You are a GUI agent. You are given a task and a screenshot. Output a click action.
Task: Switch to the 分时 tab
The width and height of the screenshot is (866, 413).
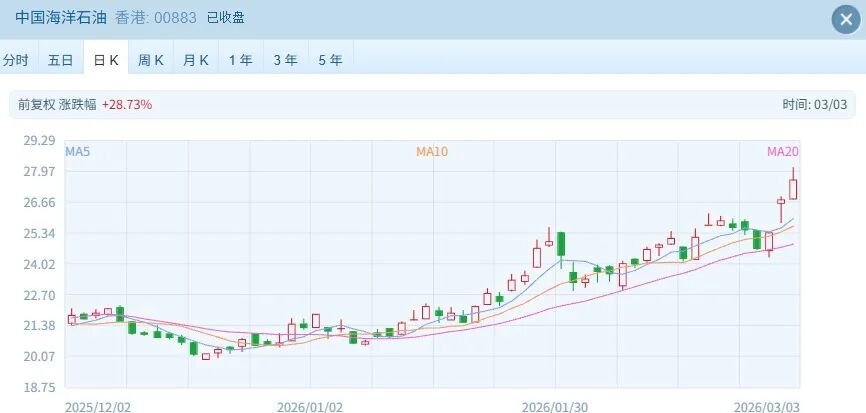coord(16,60)
